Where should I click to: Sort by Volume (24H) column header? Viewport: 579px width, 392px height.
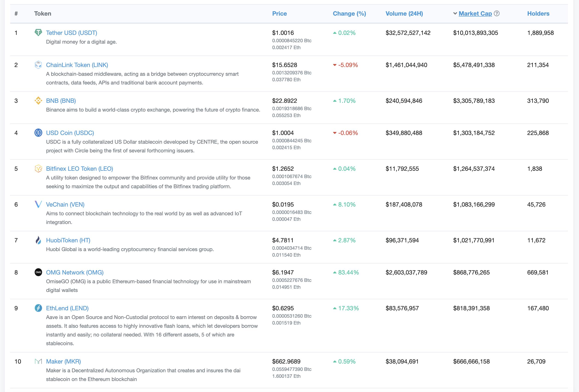[404, 14]
